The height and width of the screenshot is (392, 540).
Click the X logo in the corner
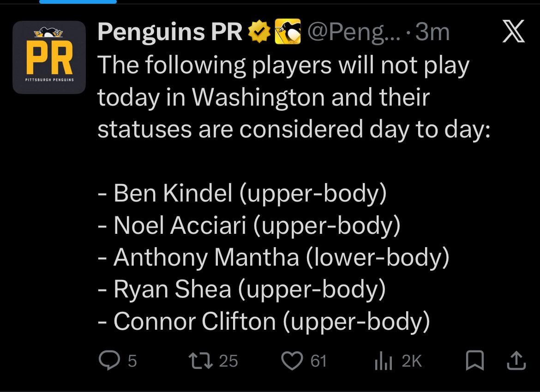pyautogui.click(x=513, y=32)
